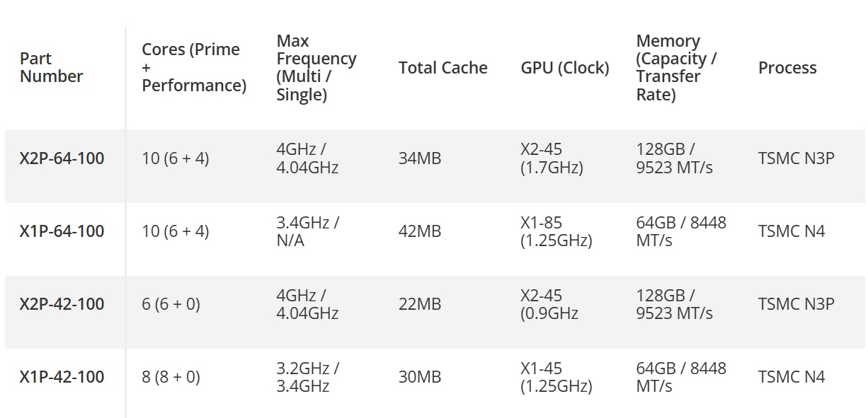Click the Process column header
This screenshot has width=868, height=418.
(x=787, y=68)
